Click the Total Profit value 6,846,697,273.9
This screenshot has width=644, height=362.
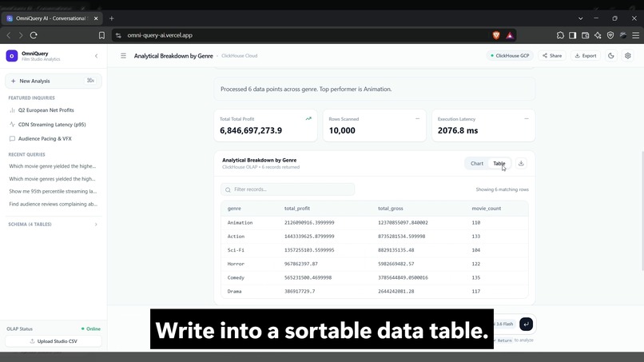pos(251,131)
